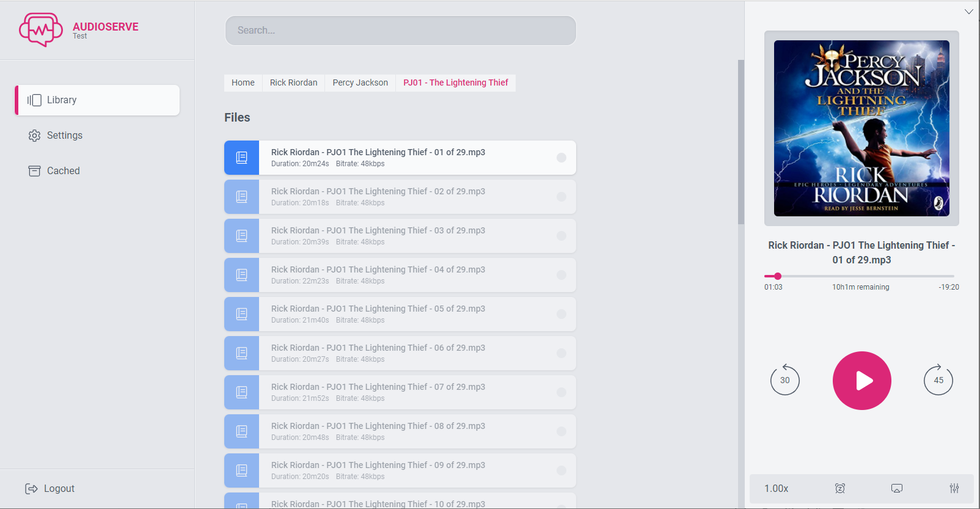Select file '08 of 29.mp3' title
Image resolution: width=980 pixels, height=509 pixels.
pyautogui.click(x=378, y=426)
